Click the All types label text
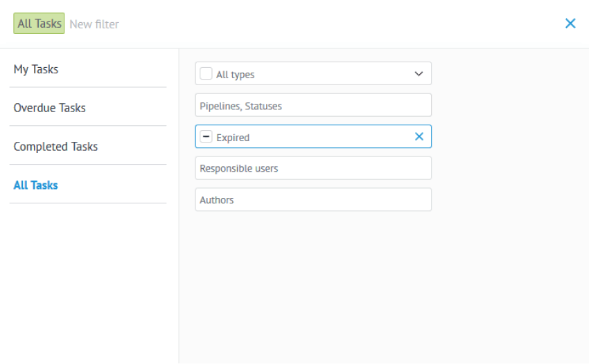The image size is (589, 364). point(235,75)
